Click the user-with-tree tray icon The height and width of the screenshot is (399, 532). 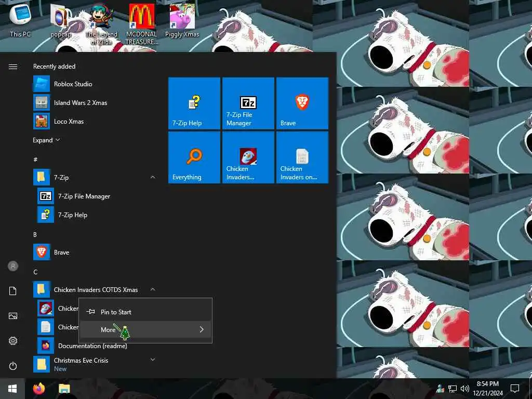[x=440, y=389]
